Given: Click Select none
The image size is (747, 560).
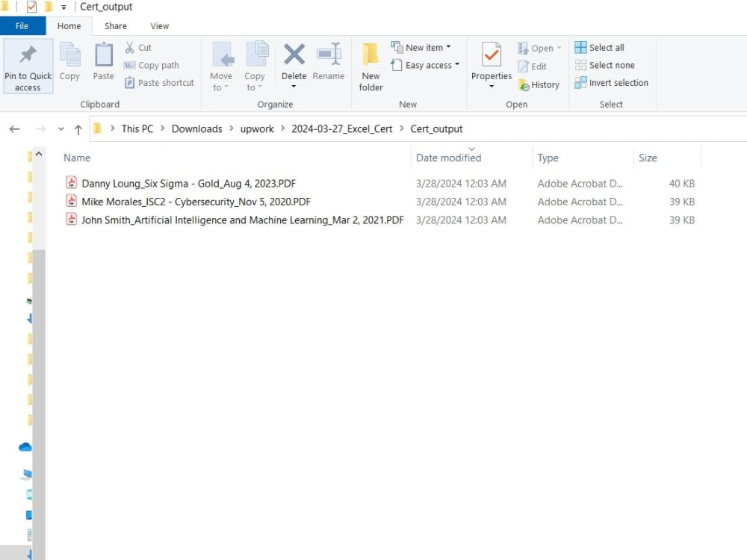Looking at the screenshot, I should [x=604, y=65].
